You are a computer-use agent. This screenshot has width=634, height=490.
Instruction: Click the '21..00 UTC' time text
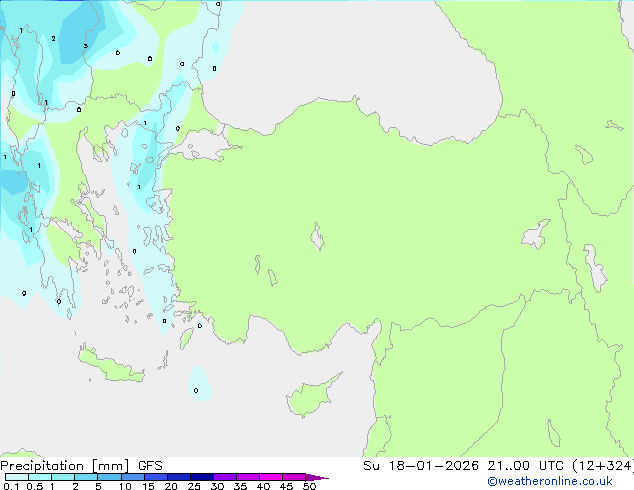[x=525, y=466]
